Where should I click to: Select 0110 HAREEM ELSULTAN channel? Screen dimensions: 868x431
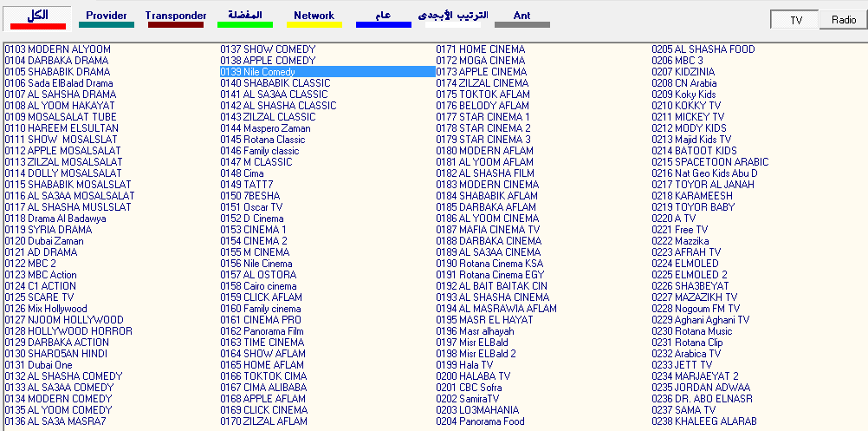[62, 128]
